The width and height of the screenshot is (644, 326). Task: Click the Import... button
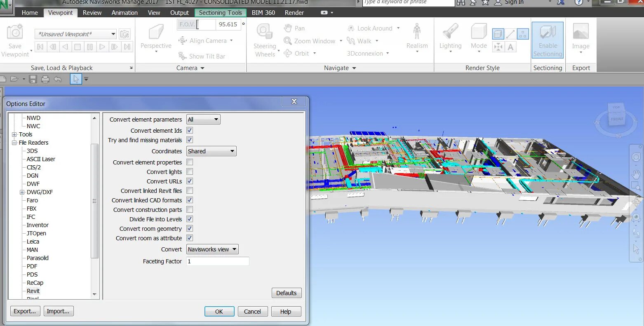tap(59, 311)
